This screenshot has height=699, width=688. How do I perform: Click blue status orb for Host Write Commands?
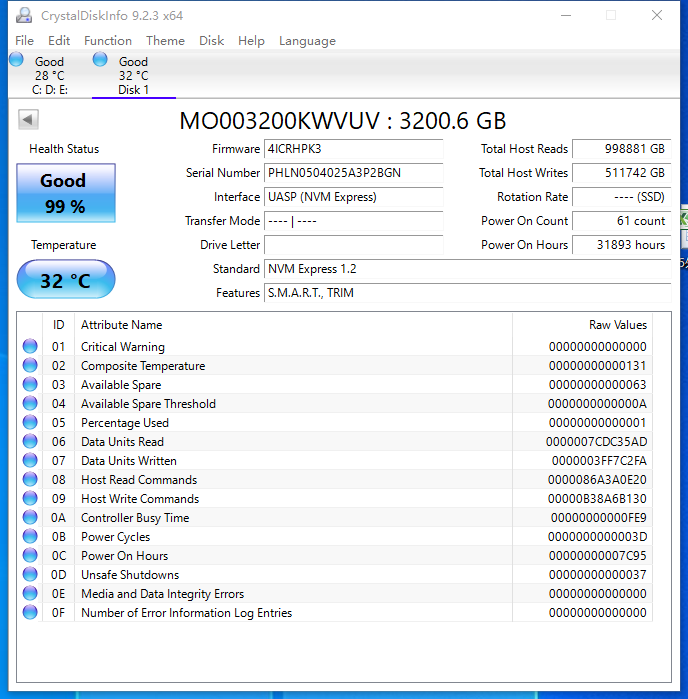pos(30,498)
